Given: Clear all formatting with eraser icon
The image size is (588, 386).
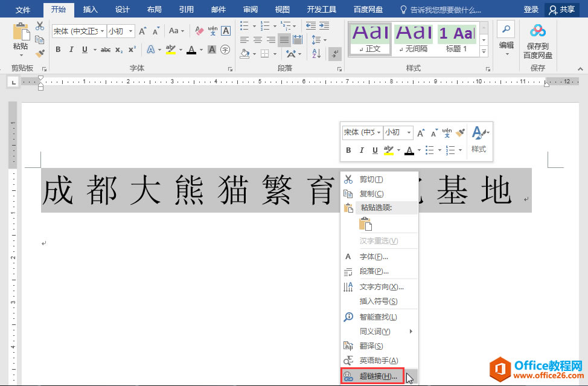Looking at the screenshot, I should pos(199,31).
